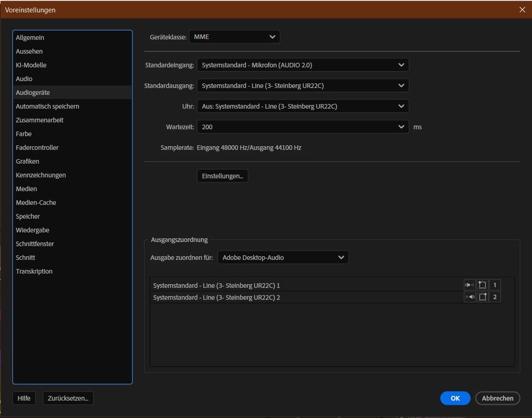Click the Zurücksetzen... button
Image resolution: width=532 pixels, height=418 pixels.
tap(68, 398)
